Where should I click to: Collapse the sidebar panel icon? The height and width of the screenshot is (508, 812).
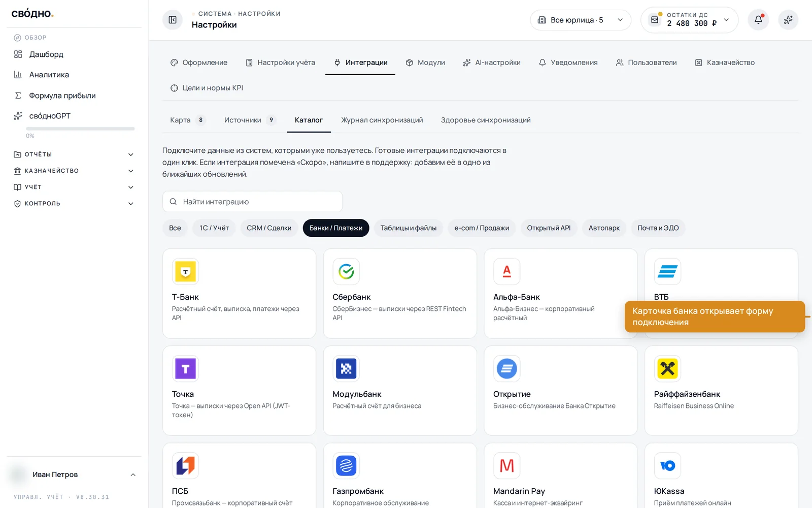[x=173, y=20]
